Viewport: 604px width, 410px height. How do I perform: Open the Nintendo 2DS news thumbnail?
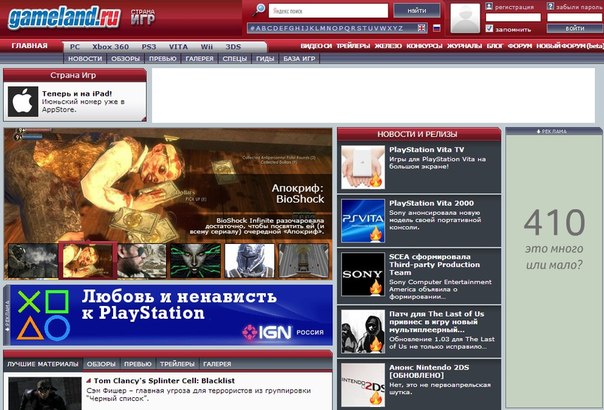pyautogui.click(x=363, y=385)
